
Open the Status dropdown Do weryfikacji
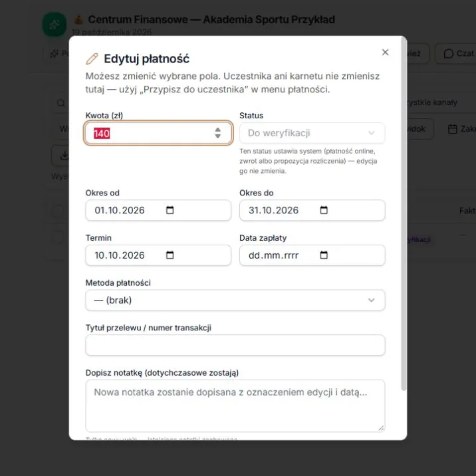click(x=312, y=133)
